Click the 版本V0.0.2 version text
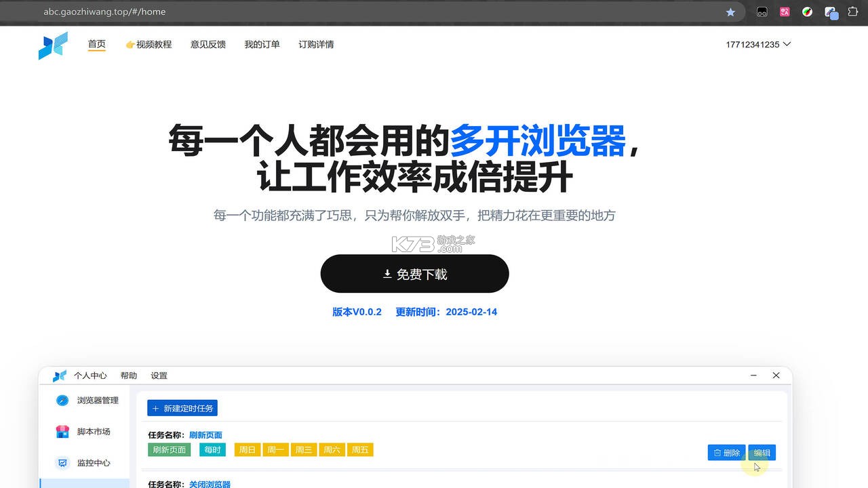 click(357, 312)
